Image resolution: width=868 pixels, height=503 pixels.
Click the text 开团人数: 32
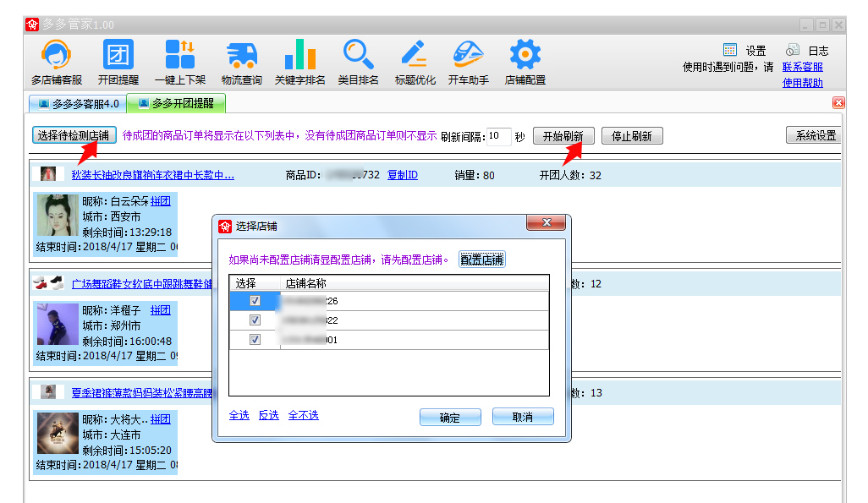click(570, 175)
